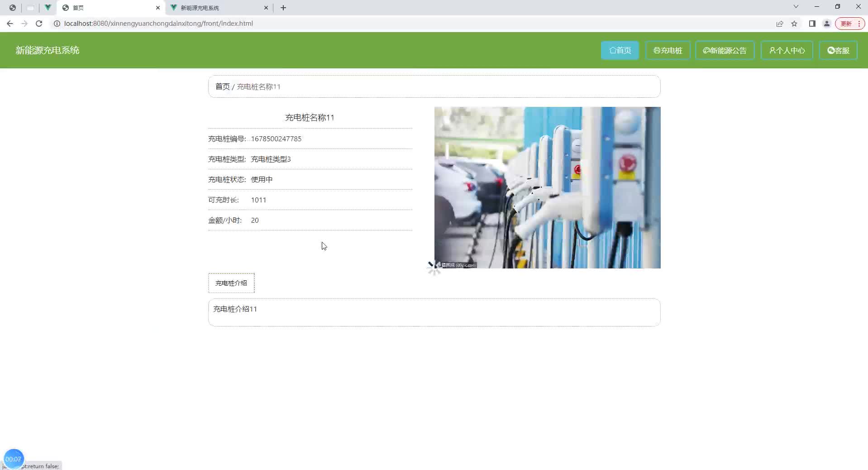Click the 首页 breadcrumb link
The height and width of the screenshot is (470, 868).
(x=222, y=86)
